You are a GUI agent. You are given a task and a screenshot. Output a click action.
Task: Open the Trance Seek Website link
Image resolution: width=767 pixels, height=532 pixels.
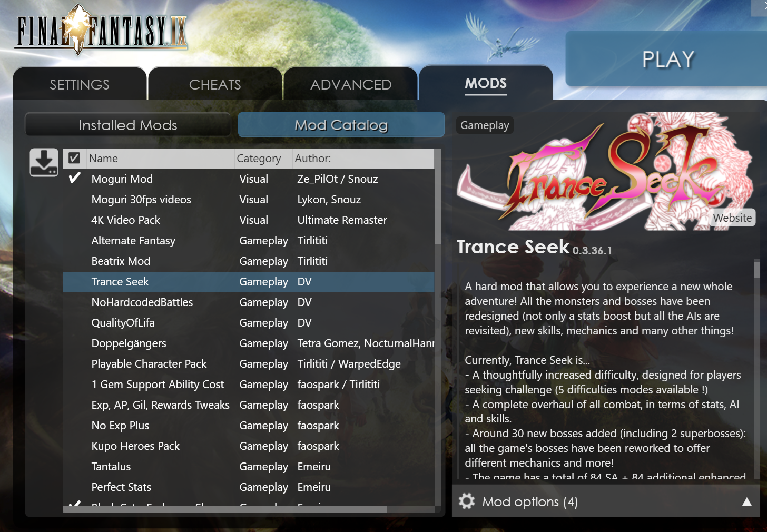coord(732,218)
